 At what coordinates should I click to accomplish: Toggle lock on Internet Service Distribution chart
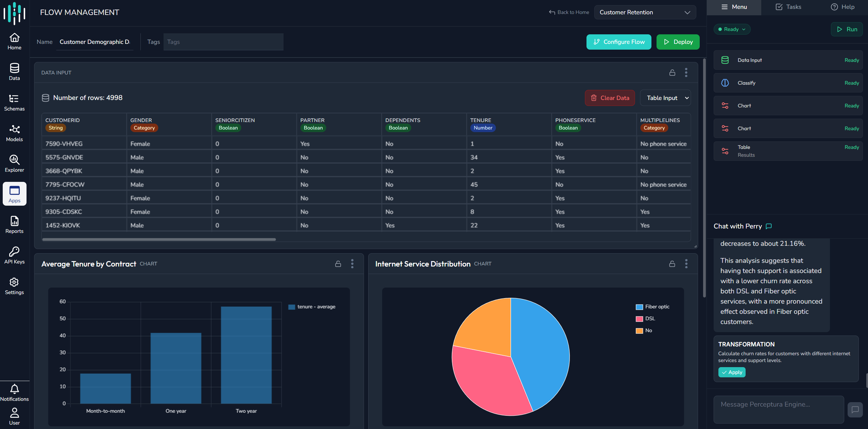[x=672, y=264]
